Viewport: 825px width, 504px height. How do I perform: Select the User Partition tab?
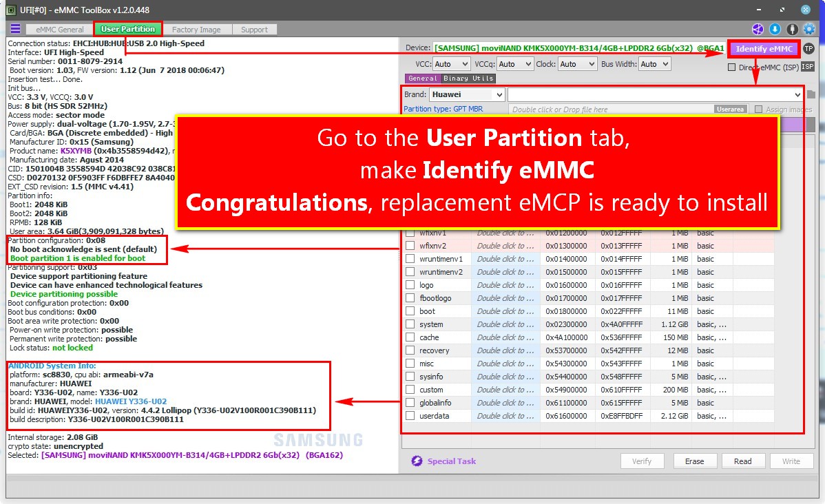128,29
